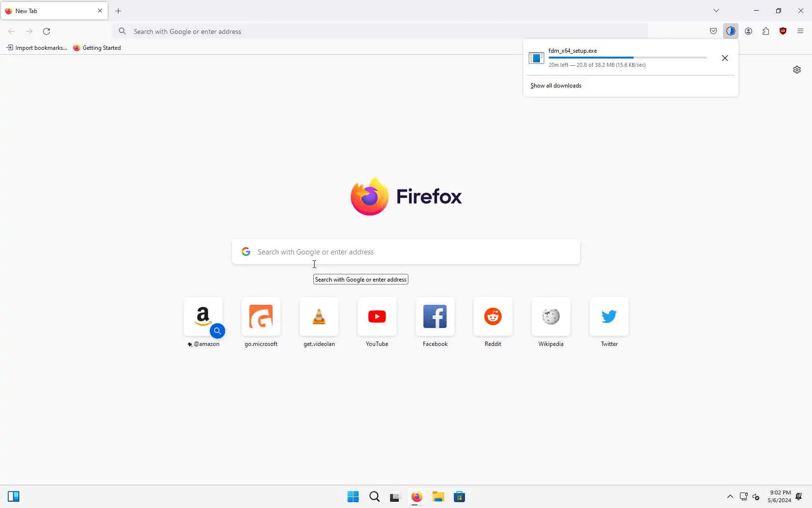Minimize the Firefox window

tap(756, 11)
